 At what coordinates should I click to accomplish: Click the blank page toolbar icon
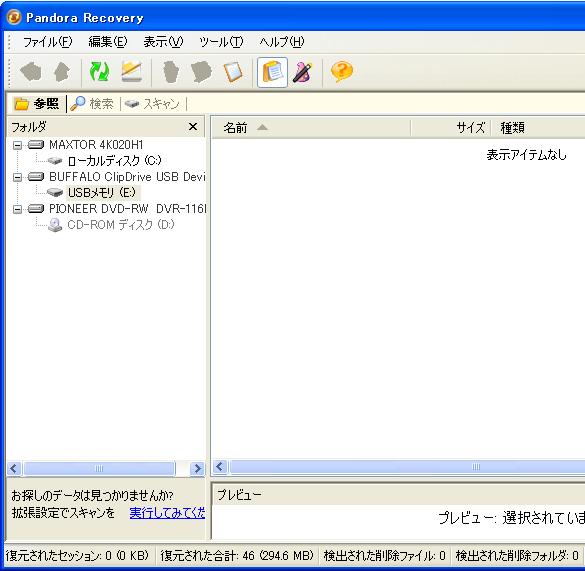233,72
